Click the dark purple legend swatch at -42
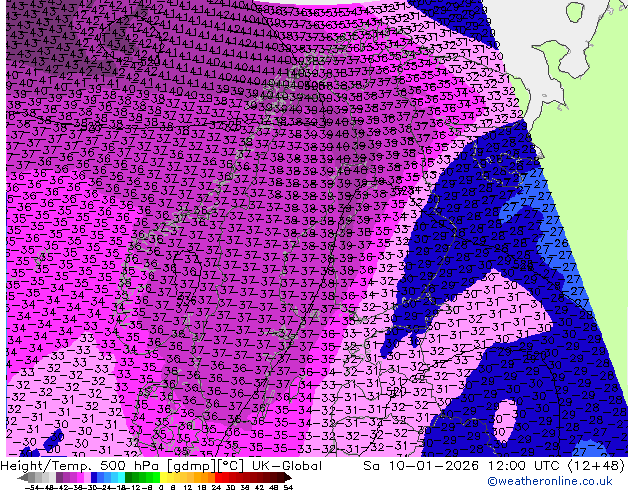634x490 pixels. tap(59, 477)
